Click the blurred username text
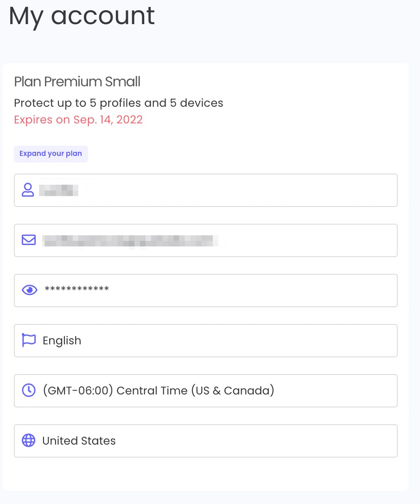 coord(59,190)
